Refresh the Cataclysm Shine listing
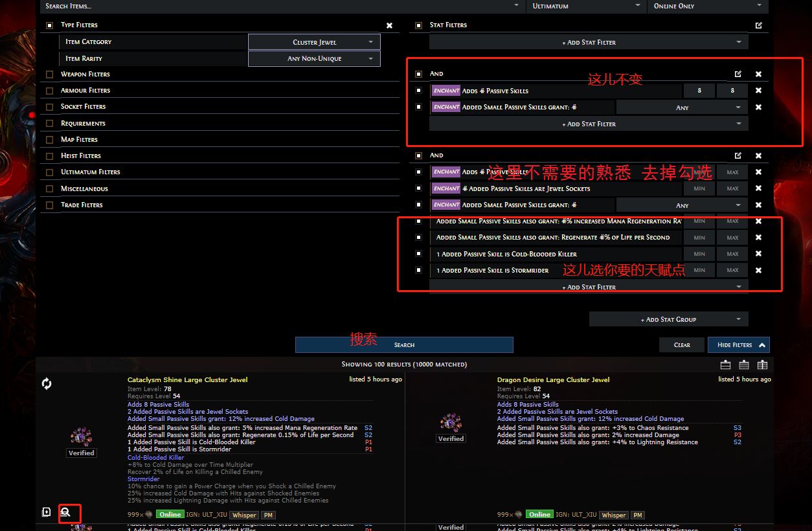The image size is (812, 531). 47,383
